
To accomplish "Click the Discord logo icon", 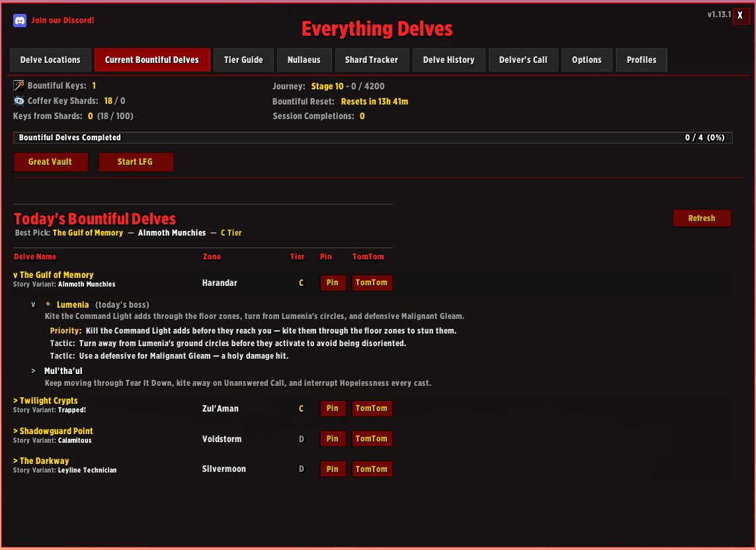I will [20, 21].
